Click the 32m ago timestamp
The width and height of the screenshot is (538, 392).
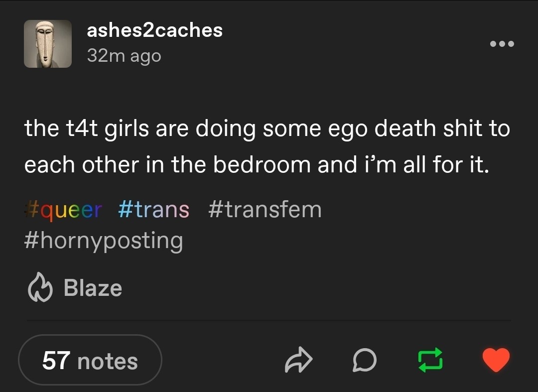tap(124, 56)
